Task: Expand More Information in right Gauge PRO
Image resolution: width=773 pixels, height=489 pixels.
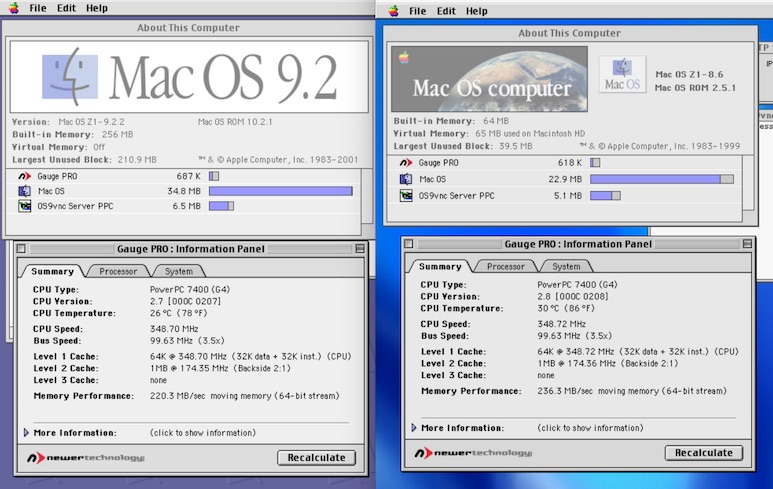Action: [x=414, y=427]
